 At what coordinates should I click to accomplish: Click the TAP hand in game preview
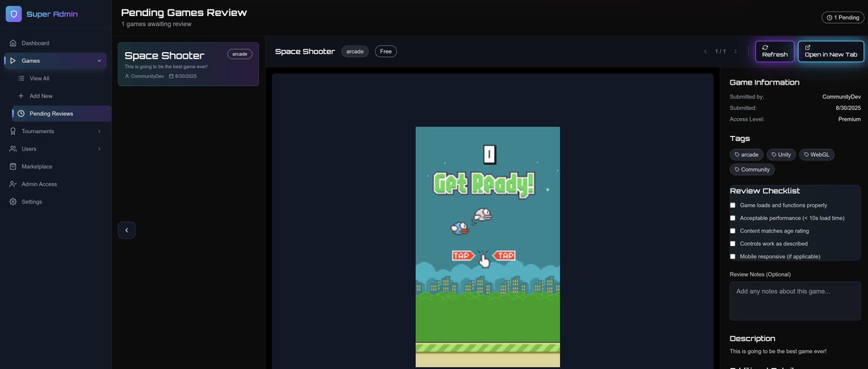point(484,259)
